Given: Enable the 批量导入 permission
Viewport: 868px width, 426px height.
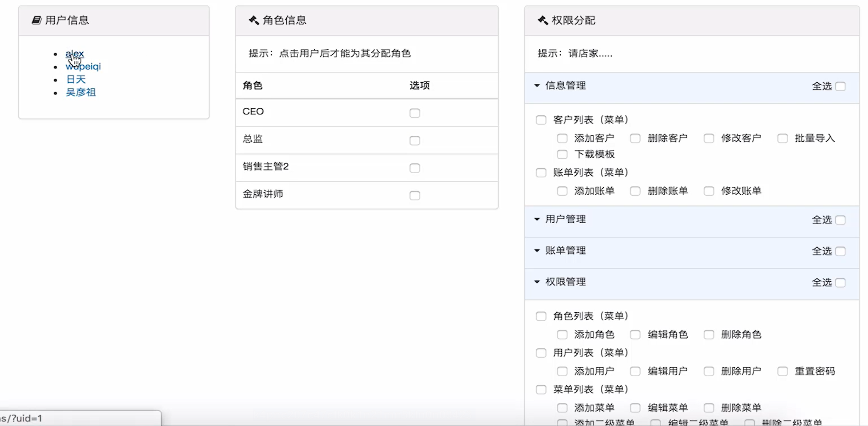Looking at the screenshot, I should click(782, 138).
